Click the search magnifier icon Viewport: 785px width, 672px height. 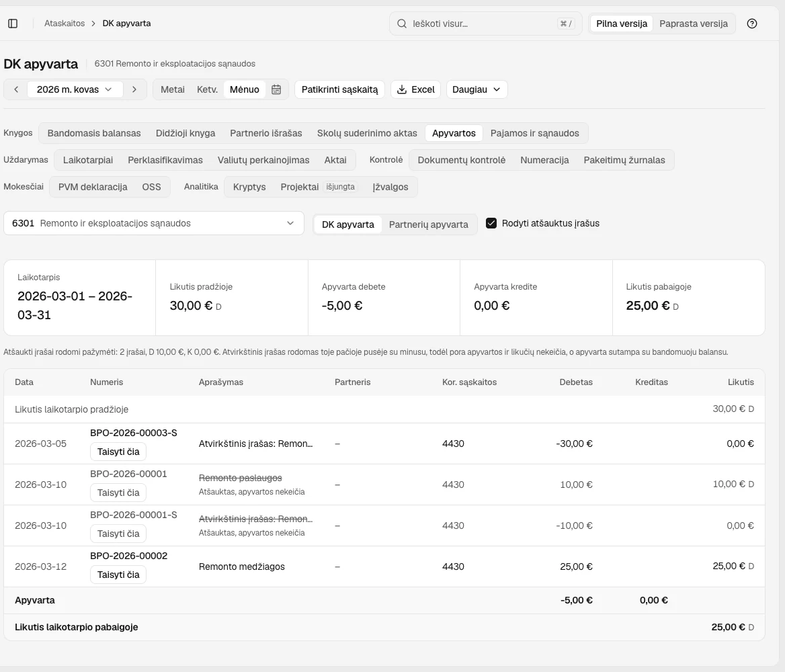click(x=401, y=24)
